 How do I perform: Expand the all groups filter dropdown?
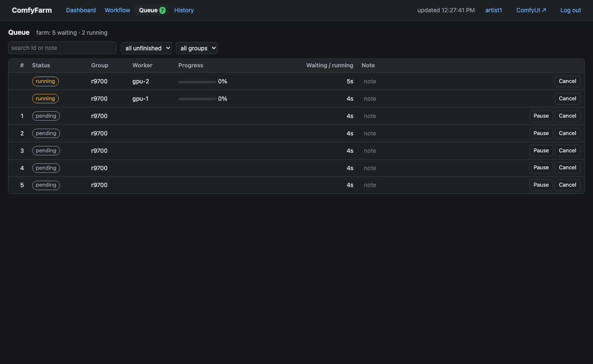(x=197, y=48)
